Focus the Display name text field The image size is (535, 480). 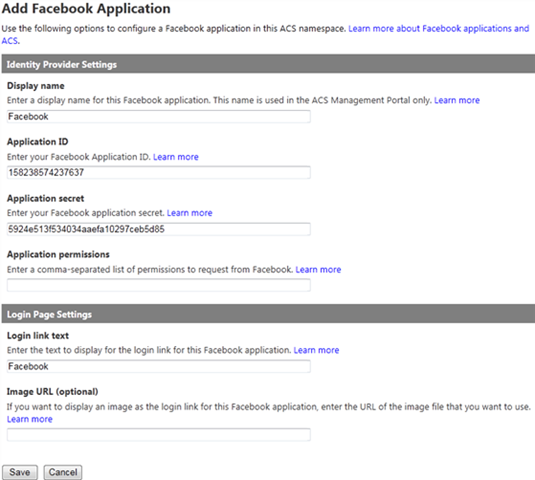(x=159, y=117)
